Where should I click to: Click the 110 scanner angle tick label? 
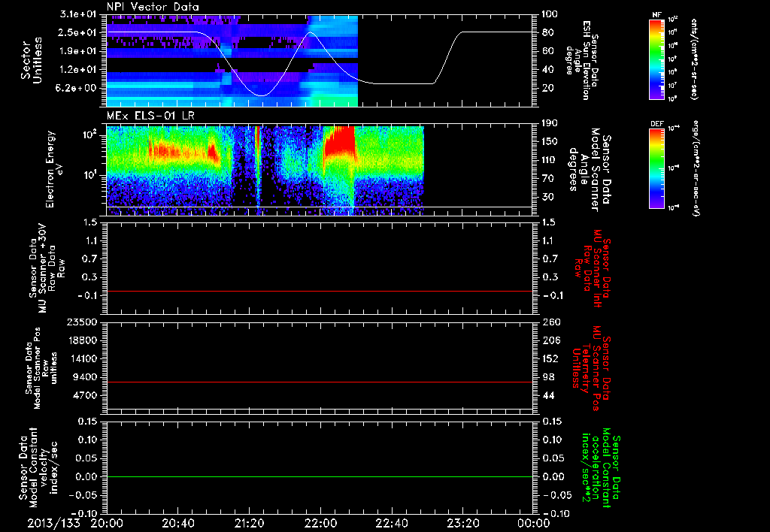coord(550,160)
